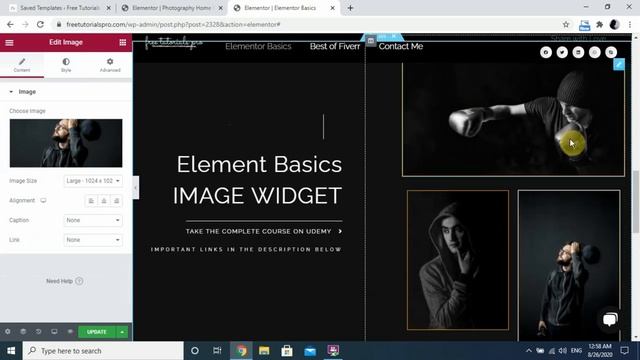Close the Elementor Basics browser tab

click(332, 8)
